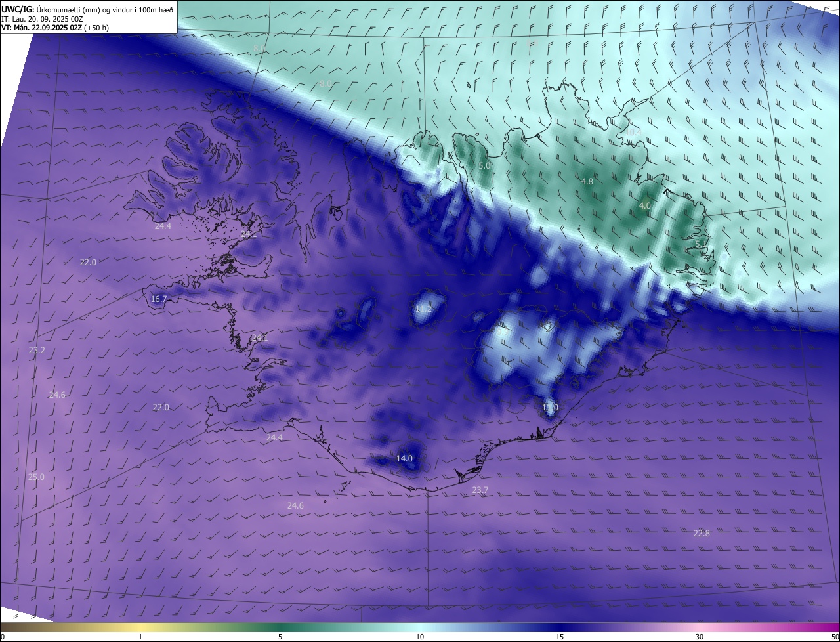Click the 5 tick label on the color scale
This screenshot has width=840, height=642.
[280, 637]
